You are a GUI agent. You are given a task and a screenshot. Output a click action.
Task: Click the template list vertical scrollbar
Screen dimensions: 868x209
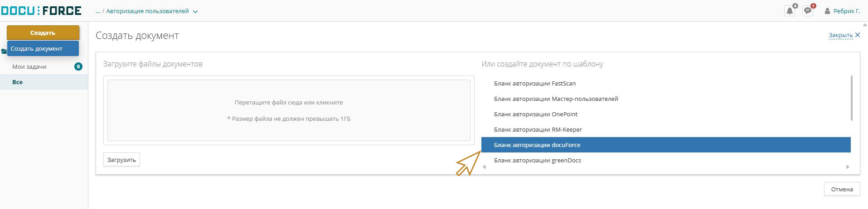[x=852, y=98]
